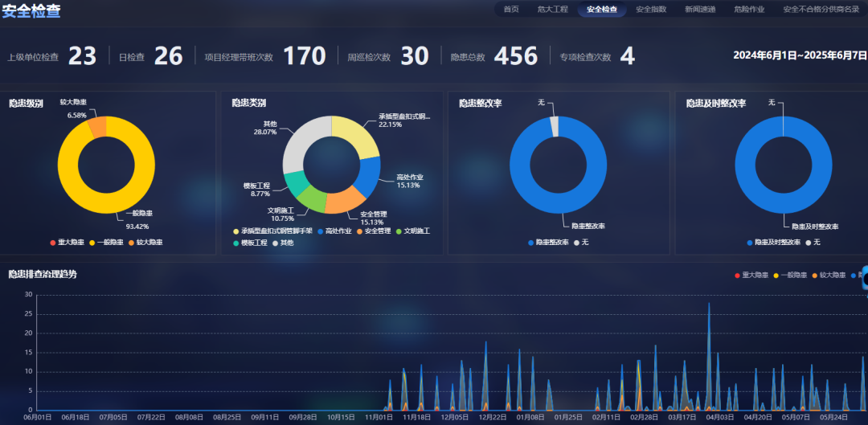Hide 一般隐患 legend under 隐患级别 donut chart
Screen dimensions: 868x425
point(106,243)
